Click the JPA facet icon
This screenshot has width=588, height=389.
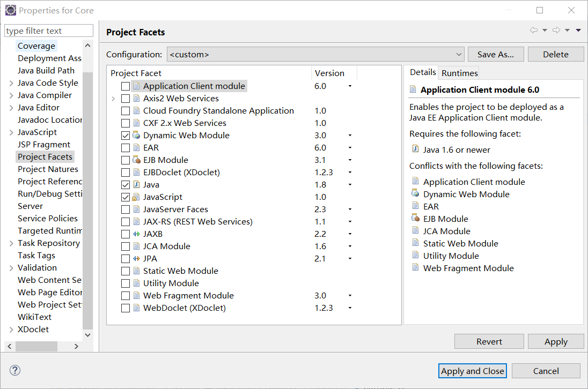pyautogui.click(x=136, y=259)
